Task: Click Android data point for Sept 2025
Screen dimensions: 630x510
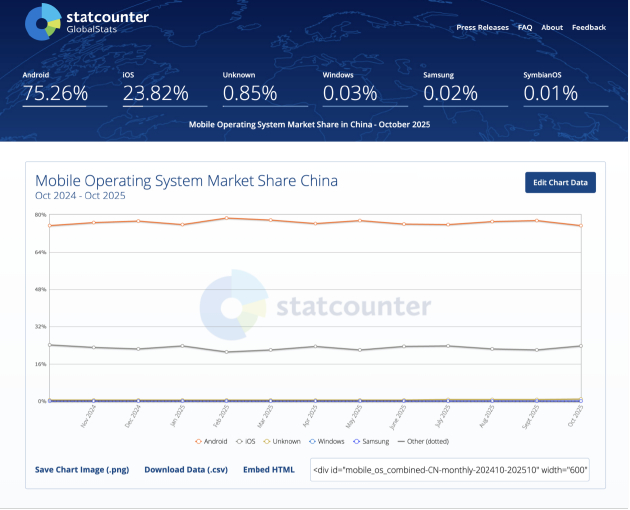Action: coord(537,221)
